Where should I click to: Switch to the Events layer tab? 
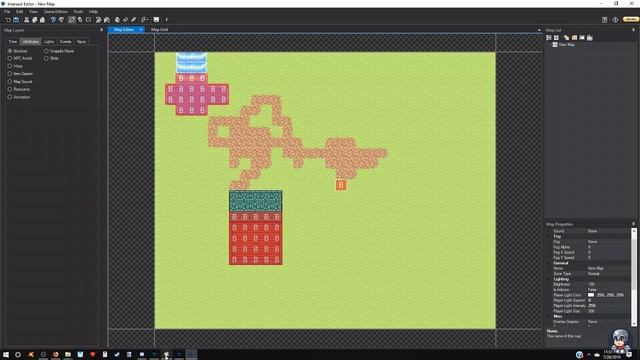coord(65,42)
